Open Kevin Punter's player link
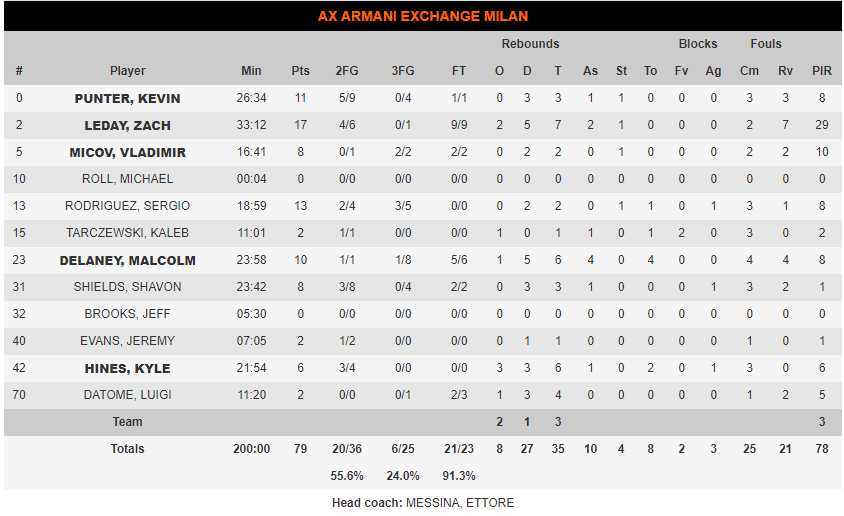 [x=127, y=98]
